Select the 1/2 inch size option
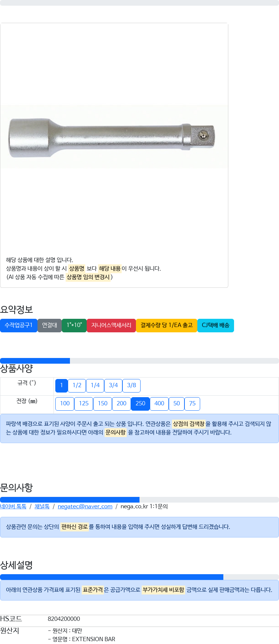This screenshot has height=644, width=279. [x=77, y=385]
